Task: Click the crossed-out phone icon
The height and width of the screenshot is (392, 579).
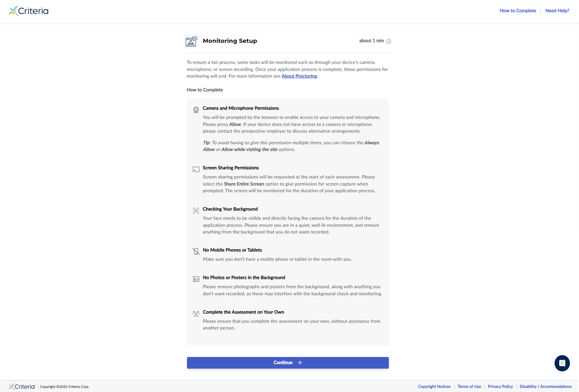Action: pyautogui.click(x=196, y=251)
